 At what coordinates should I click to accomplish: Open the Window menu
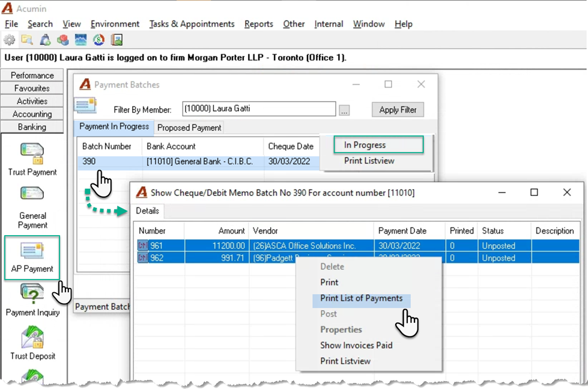pos(369,24)
